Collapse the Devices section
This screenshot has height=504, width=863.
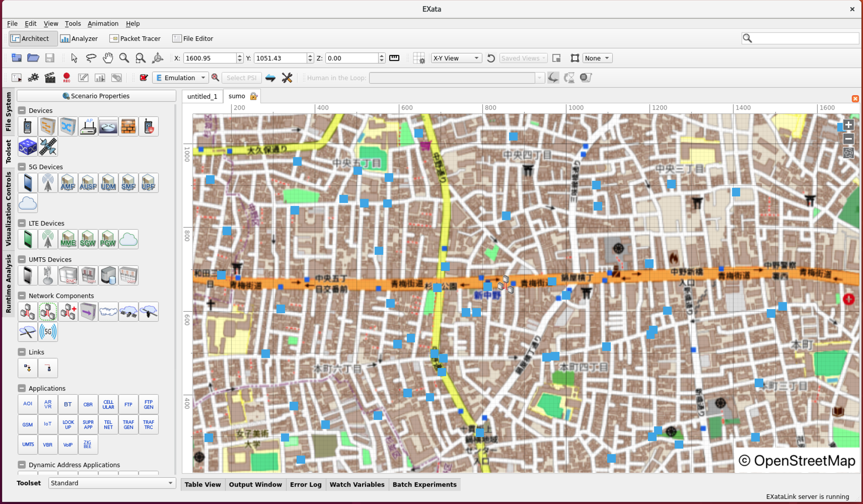pos(22,110)
